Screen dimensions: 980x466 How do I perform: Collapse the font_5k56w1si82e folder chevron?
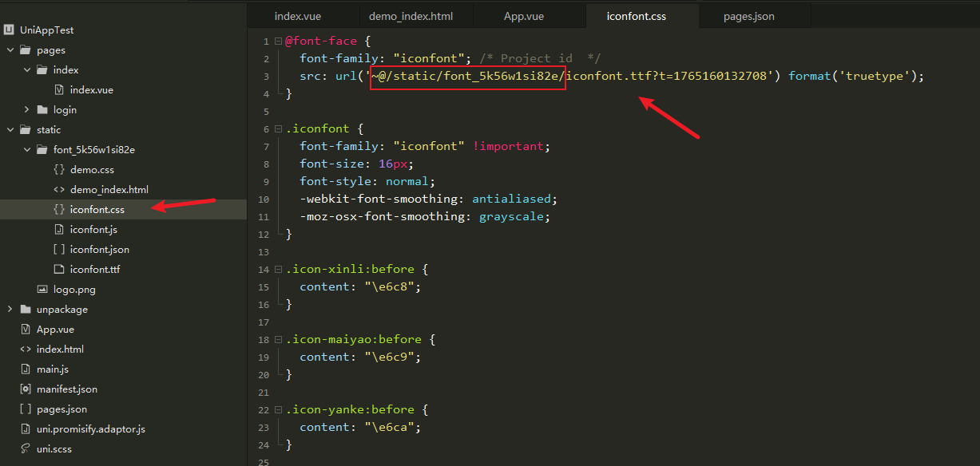click(x=26, y=149)
